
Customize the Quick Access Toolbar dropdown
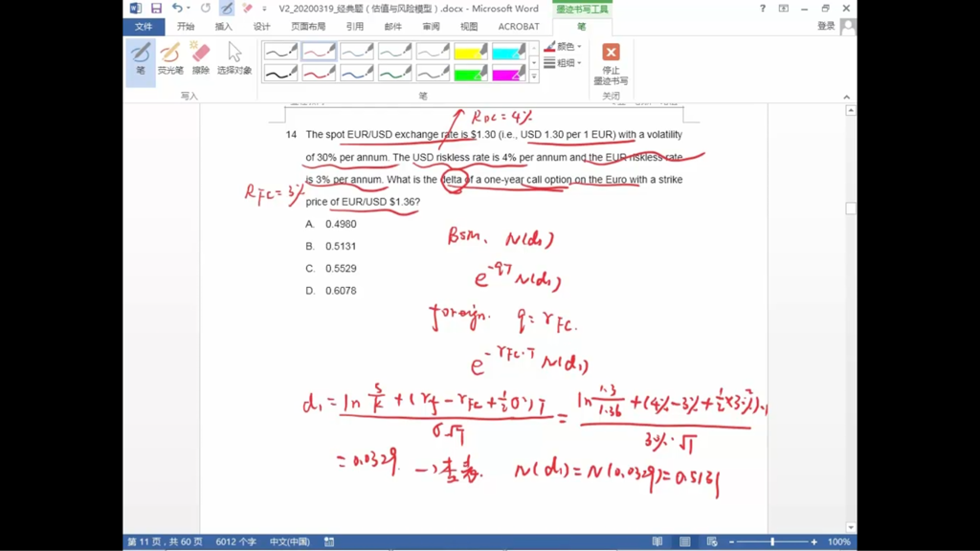click(264, 9)
